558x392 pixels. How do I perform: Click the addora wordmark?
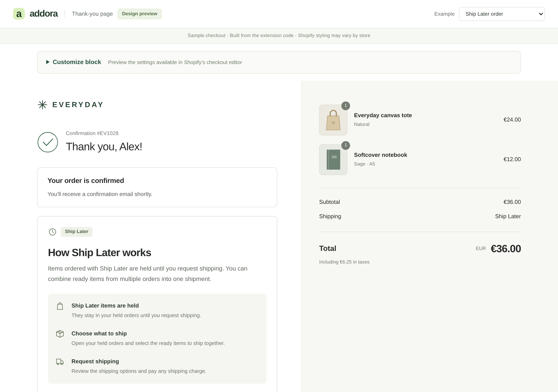click(44, 14)
